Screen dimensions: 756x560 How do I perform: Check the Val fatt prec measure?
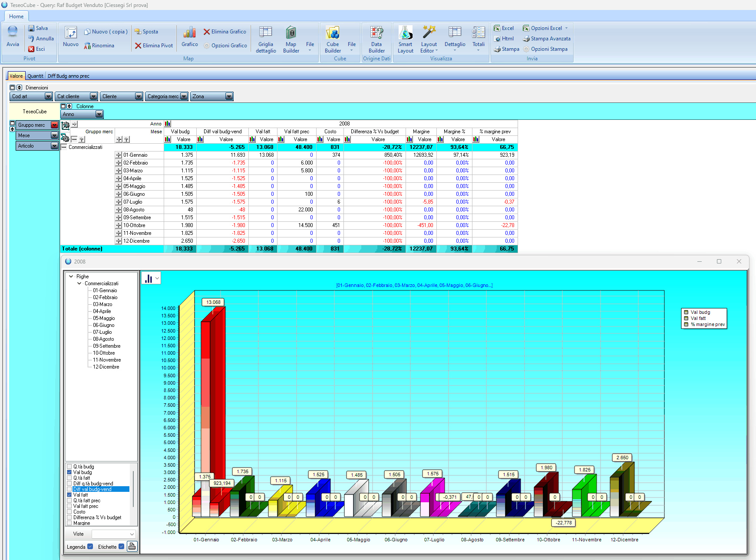(x=69, y=506)
